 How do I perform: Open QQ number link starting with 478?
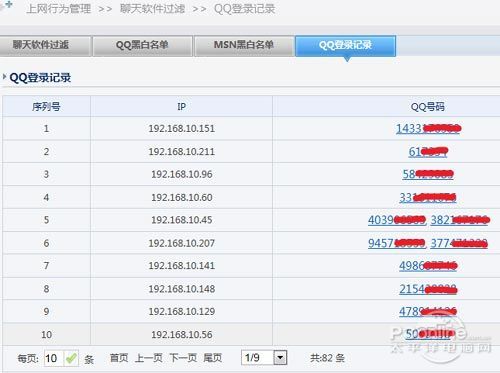point(428,312)
